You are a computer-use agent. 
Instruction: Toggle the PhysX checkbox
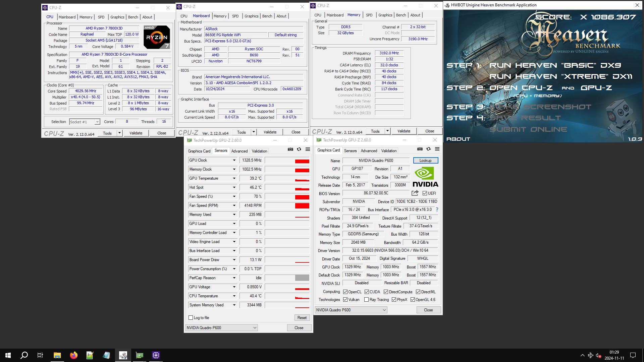click(x=394, y=300)
